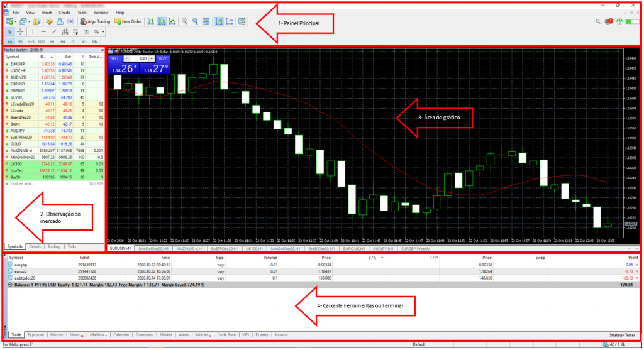Viewport: 644px width, 350px height.
Task: Open the Charts menu
Action: [64, 13]
